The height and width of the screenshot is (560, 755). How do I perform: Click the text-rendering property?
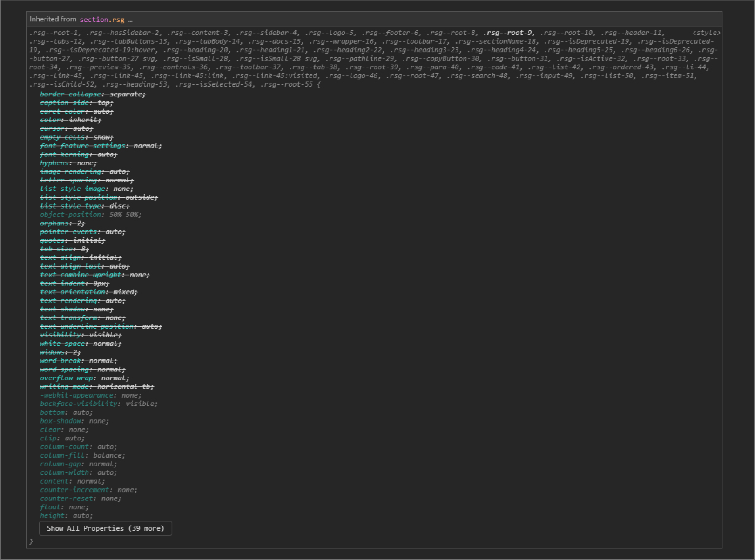tap(68, 301)
